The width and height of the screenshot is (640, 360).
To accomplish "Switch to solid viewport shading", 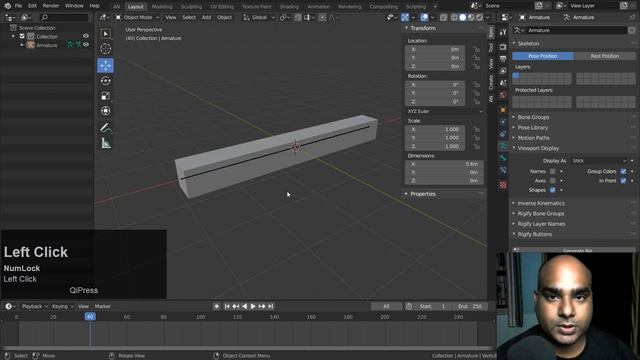I will coord(462,18).
